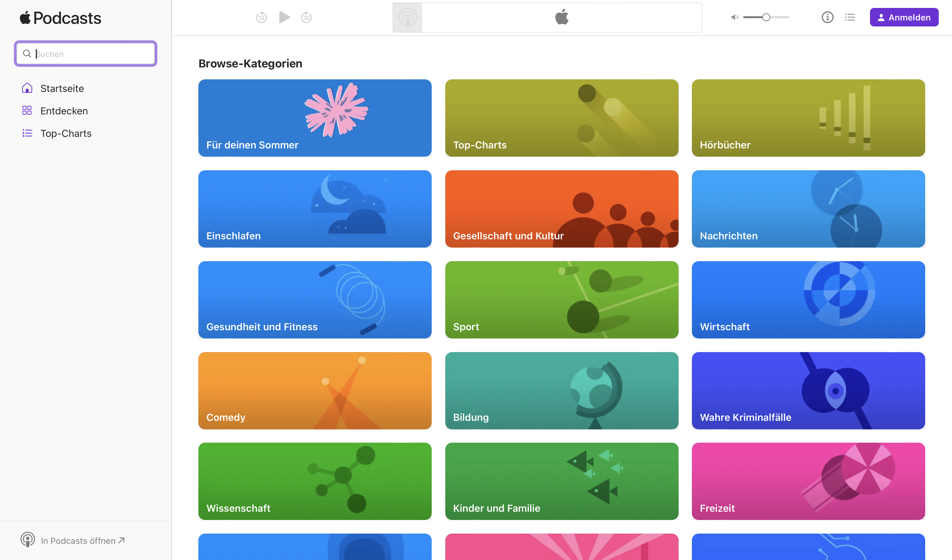Play the current episode
Viewport: 952px width, 560px height.
(284, 18)
